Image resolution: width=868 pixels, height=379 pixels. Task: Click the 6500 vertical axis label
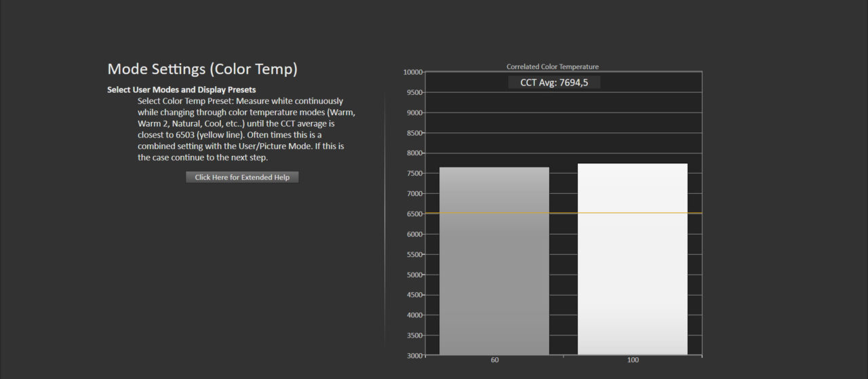pyautogui.click(x=414, y=214)
